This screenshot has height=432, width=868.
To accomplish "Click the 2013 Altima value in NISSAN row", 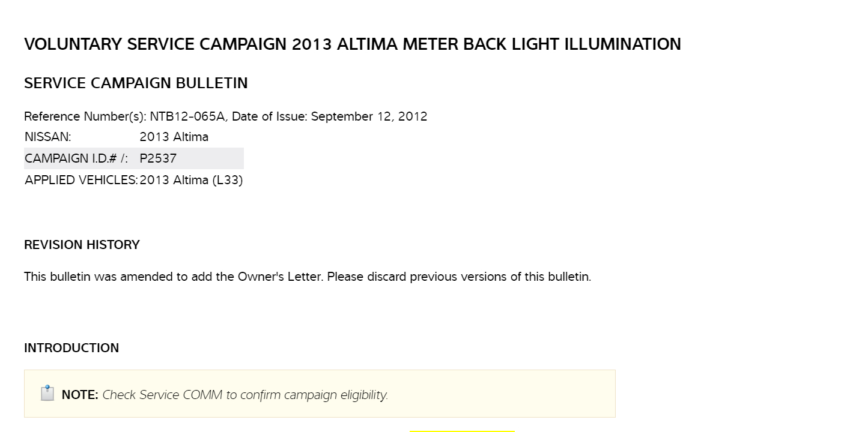I will pyautogui.click(x=174, y=137).
